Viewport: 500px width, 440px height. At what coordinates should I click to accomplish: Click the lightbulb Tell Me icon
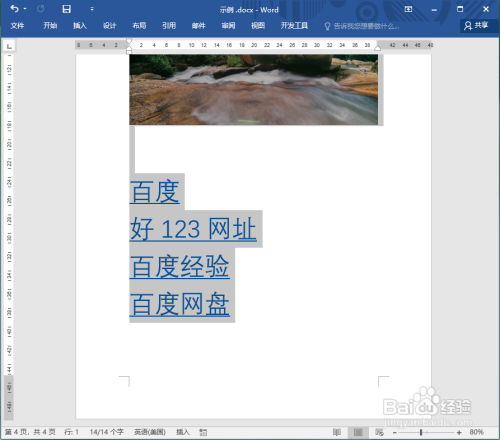(x=327, y=26)
